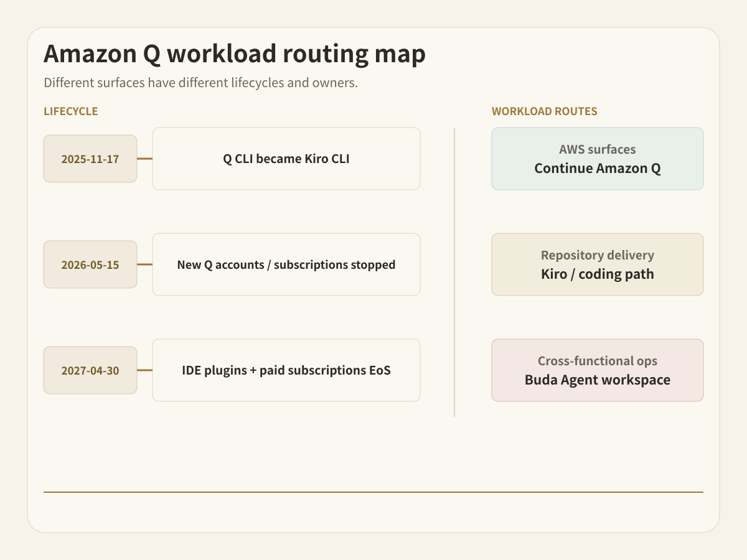Click the 2025-11-17 date badge
Screen dimensions: 747x560
[90, 159]
